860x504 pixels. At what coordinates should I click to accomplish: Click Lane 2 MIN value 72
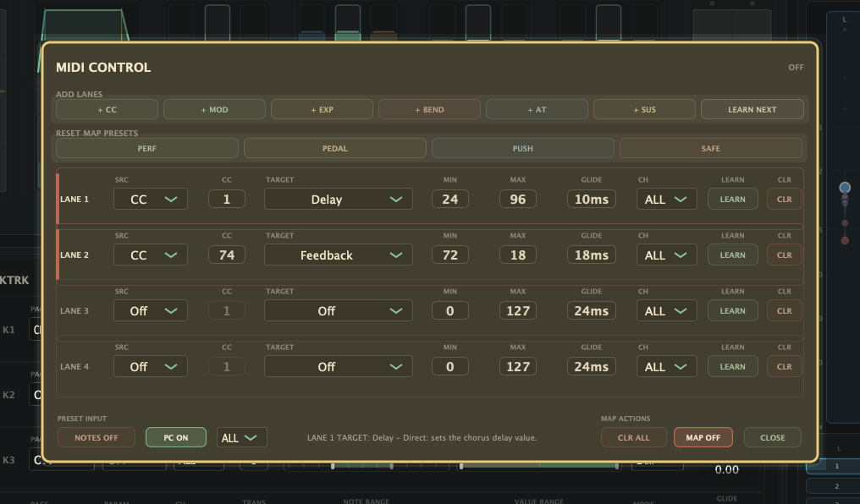[x=449, y=255]
